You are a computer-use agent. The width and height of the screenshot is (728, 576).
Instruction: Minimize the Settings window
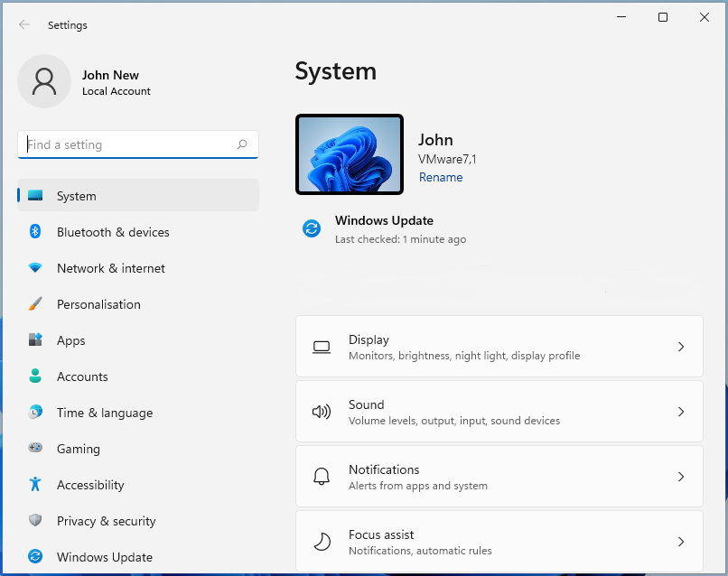[x=621, y=17]
